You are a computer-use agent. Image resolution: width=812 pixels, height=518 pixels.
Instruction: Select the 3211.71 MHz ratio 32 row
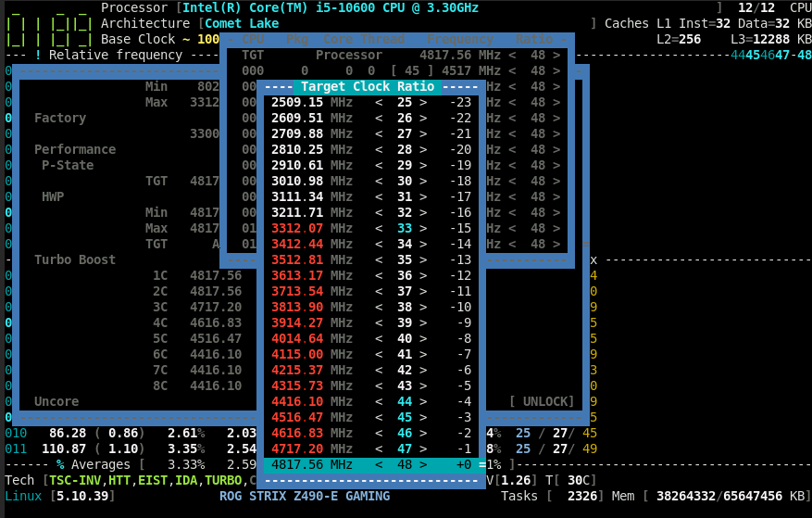pos(371,212)
